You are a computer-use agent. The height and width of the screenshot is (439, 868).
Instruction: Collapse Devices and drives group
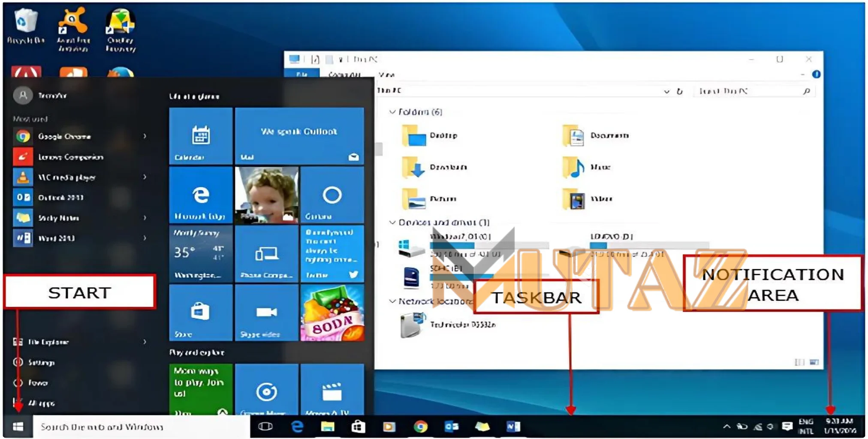pyautogui.click(x=392, y=223)
